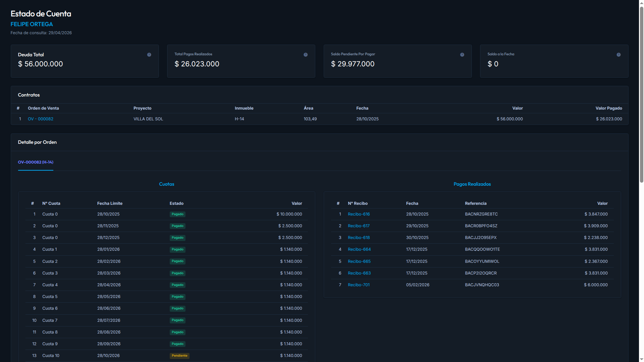The height and width of the screenshot is (362, 644).
Task: Open receipt Recibo-617
Action: tap(359, 226)
